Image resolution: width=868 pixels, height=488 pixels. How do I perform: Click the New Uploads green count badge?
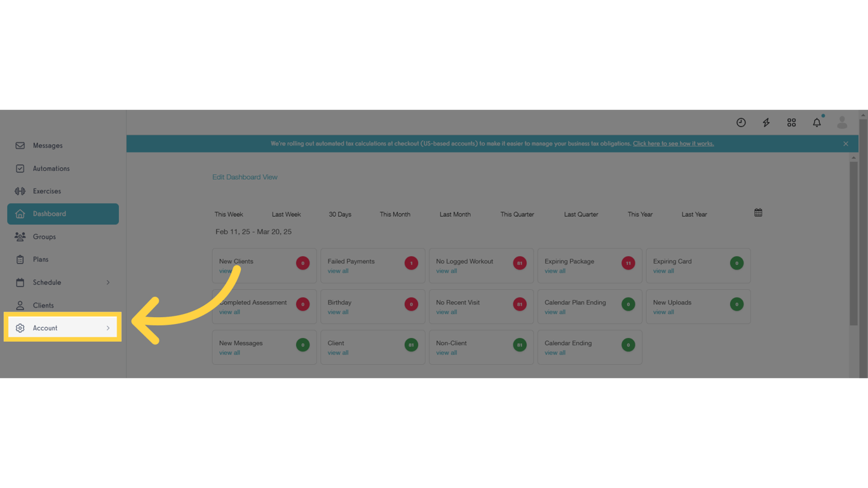(736, 304)
